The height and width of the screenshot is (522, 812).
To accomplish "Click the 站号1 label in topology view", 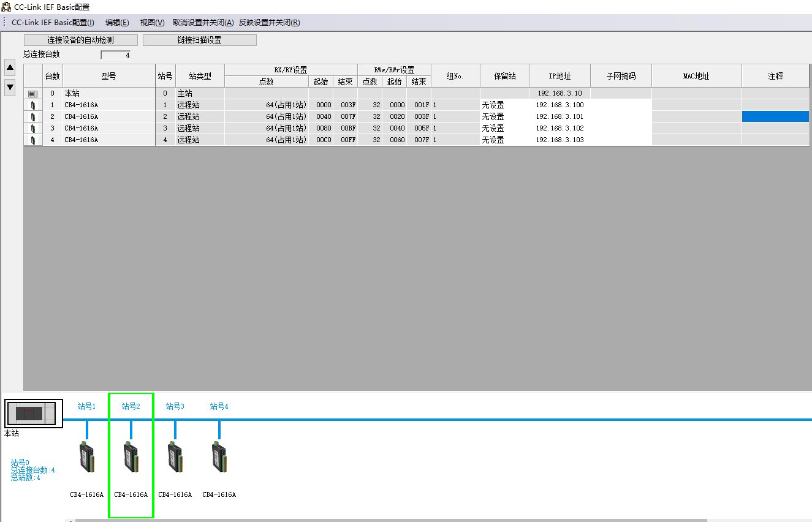I will coord(86,406).
